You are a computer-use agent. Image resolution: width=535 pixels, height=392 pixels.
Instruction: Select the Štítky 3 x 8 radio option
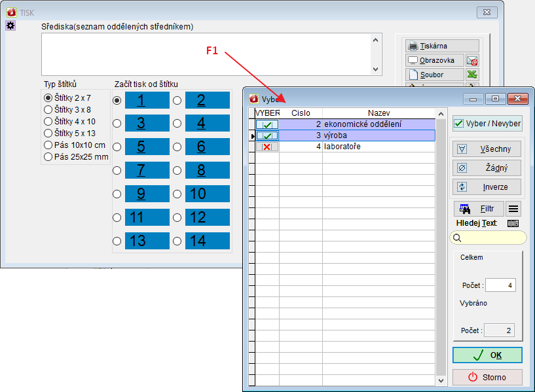pyautogui.click(x=48, y=110)
